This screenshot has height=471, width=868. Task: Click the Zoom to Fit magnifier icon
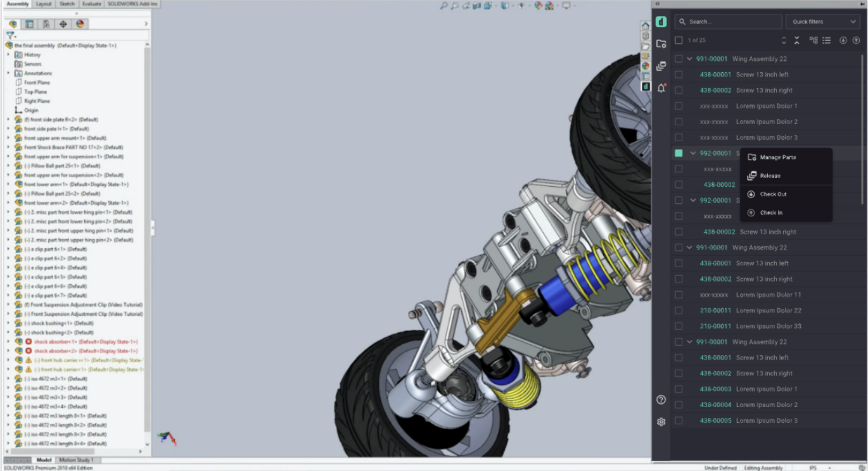[x=444, y=6]
